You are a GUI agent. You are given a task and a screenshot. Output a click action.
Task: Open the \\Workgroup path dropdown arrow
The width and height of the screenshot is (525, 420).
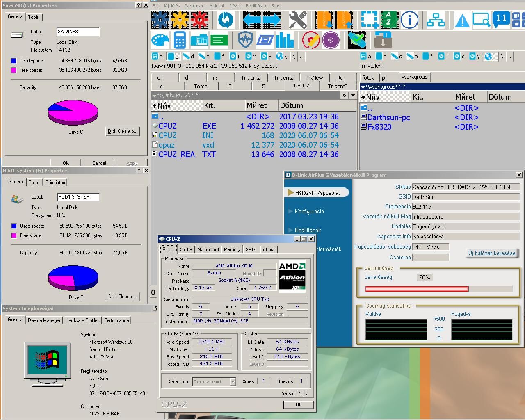tap(363, 87)
